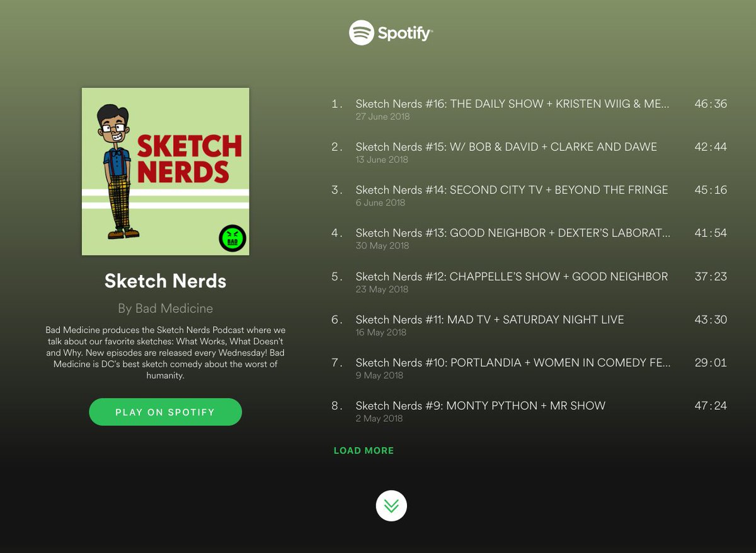Click the double-chevron scroll-down circle icon

coord(391,506)
